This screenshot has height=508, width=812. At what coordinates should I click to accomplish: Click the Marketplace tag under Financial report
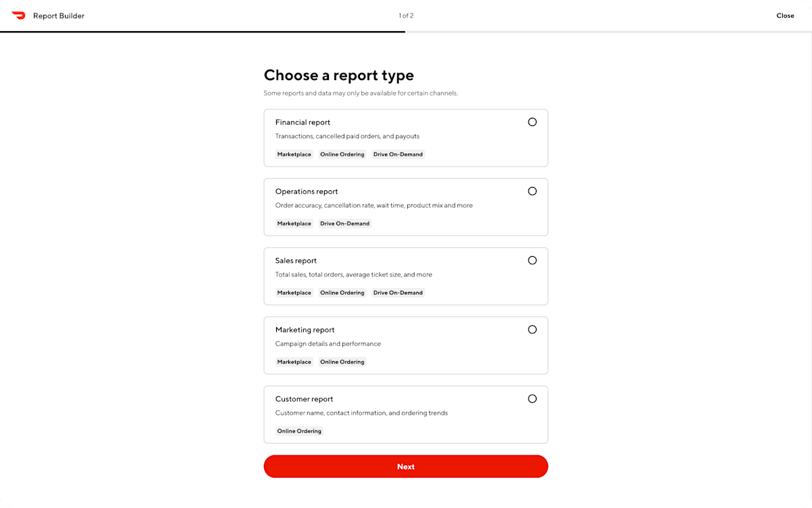click(x=294, y=154)
